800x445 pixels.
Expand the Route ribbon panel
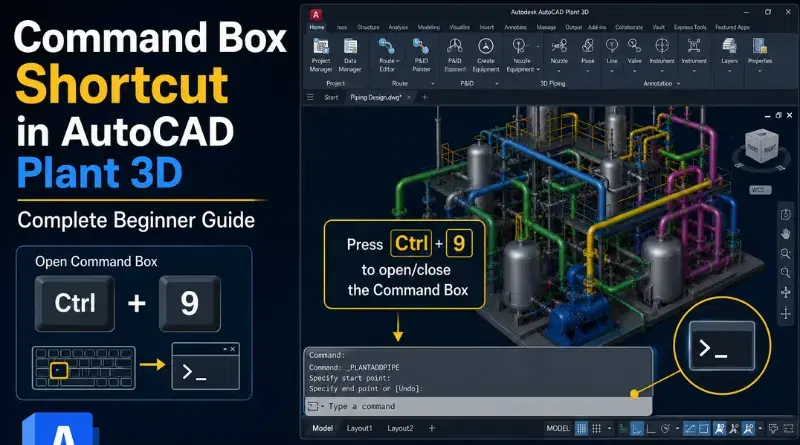[x=433, y=83]
